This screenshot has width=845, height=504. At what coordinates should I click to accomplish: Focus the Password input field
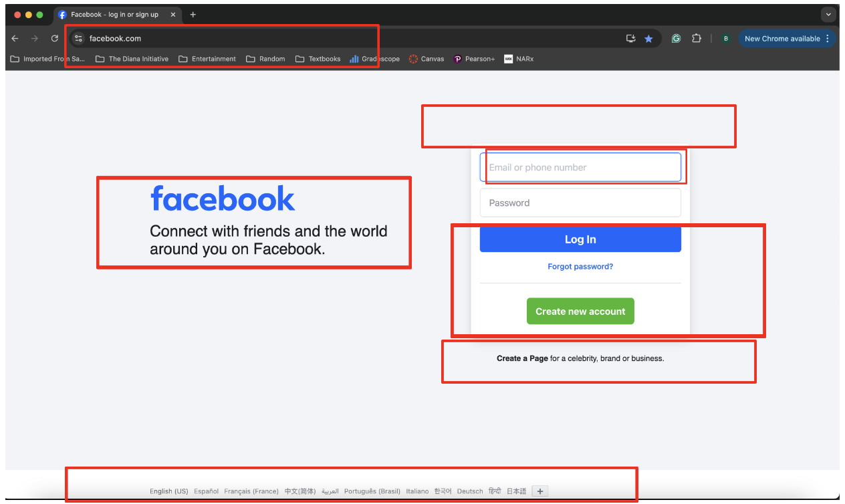point(580,203)
